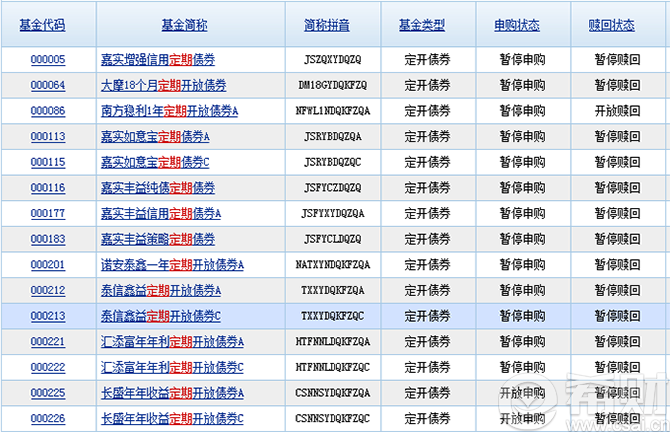Open fund code 000201 link

pyautogui.click(x=48, y=264)
